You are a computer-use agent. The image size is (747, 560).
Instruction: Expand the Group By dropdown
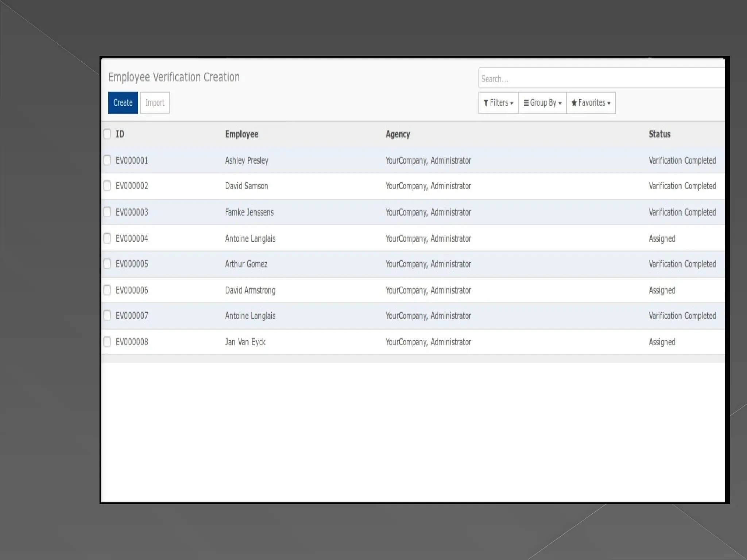pyautogui.click(x=542, y=103)
